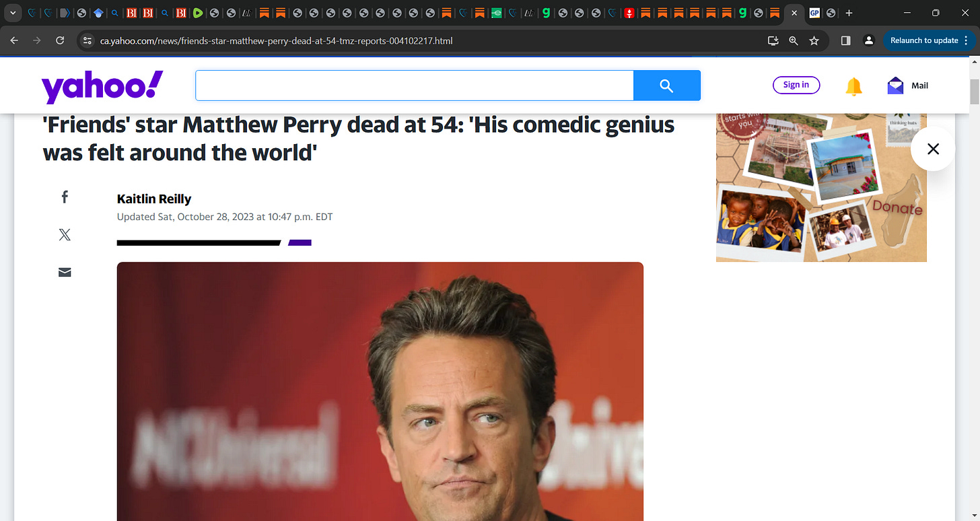Open the Donate advertisement image
The width and height of the screenshot is (980, 521).
pos(821,187)
